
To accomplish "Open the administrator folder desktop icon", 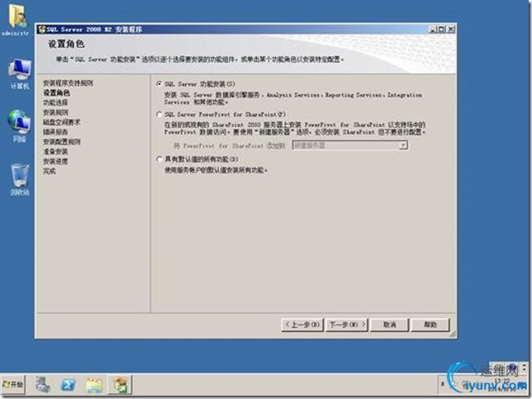I will [x=17, y=19].
